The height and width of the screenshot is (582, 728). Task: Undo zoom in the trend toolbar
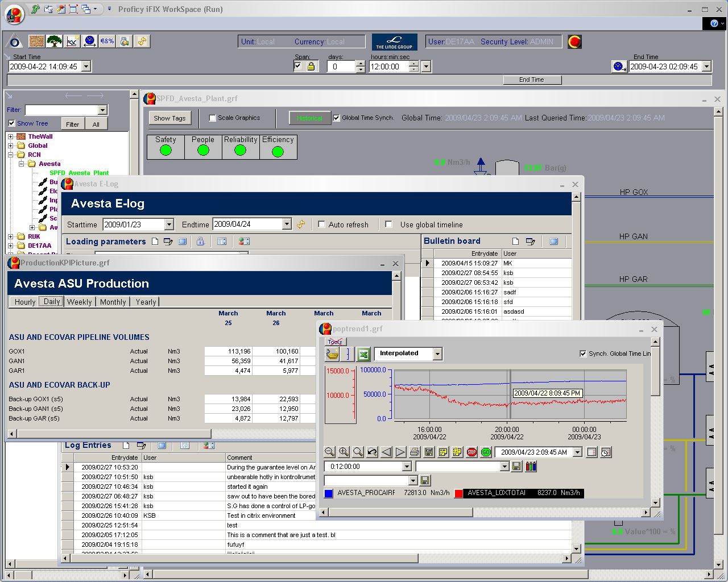(372, 452)
